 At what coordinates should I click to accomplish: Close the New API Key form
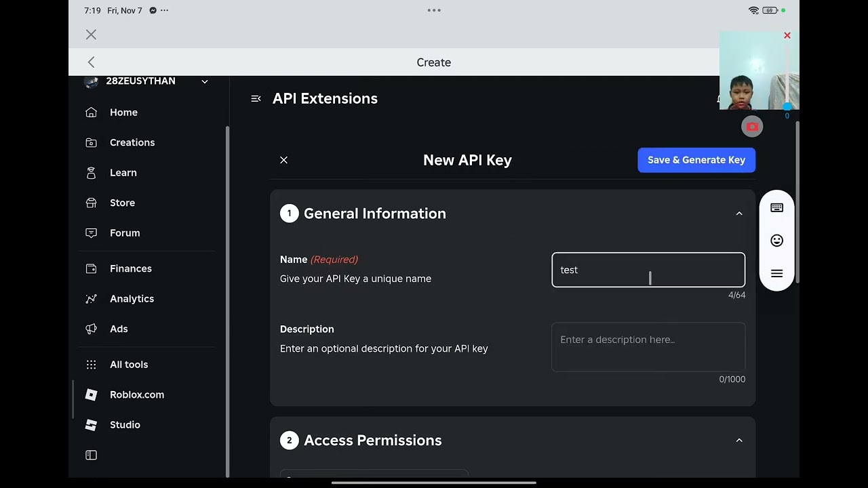283,160
